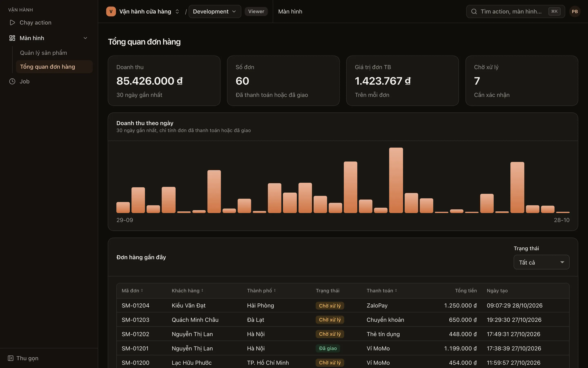Click the Màn hình breadcrumb
Viewport: 588px width, 368px height.
click(290, 11)
